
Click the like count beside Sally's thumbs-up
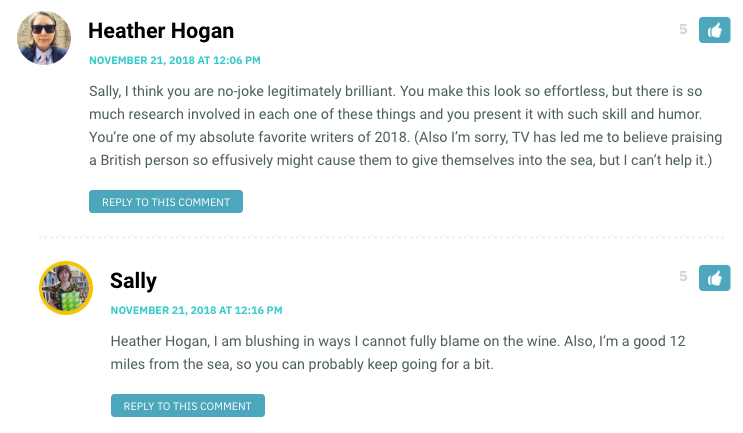click(x=683, y=276)
